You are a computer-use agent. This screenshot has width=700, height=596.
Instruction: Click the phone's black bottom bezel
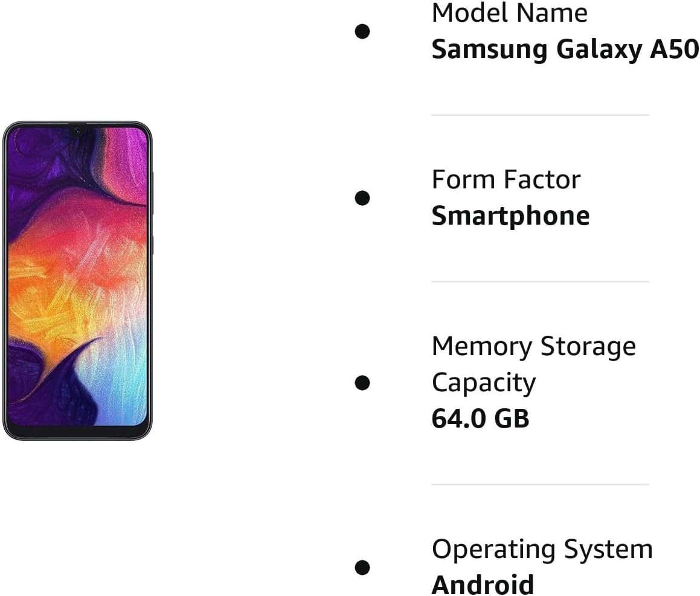click(77, 432)
